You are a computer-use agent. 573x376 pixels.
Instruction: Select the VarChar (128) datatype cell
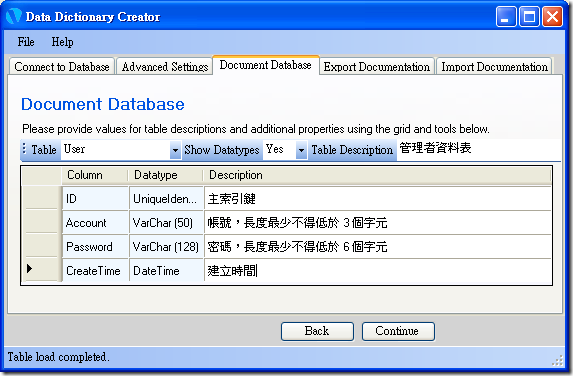166,247
